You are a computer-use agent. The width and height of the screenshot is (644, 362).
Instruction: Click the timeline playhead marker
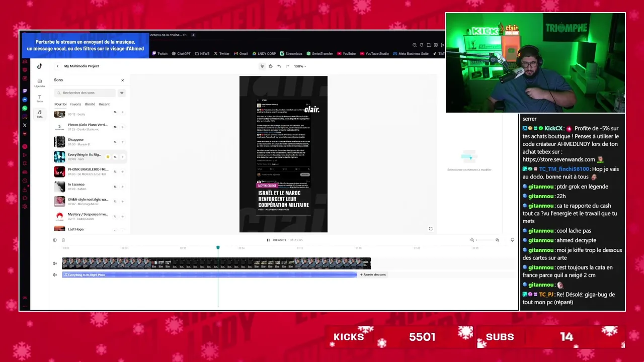coord(218,248)
